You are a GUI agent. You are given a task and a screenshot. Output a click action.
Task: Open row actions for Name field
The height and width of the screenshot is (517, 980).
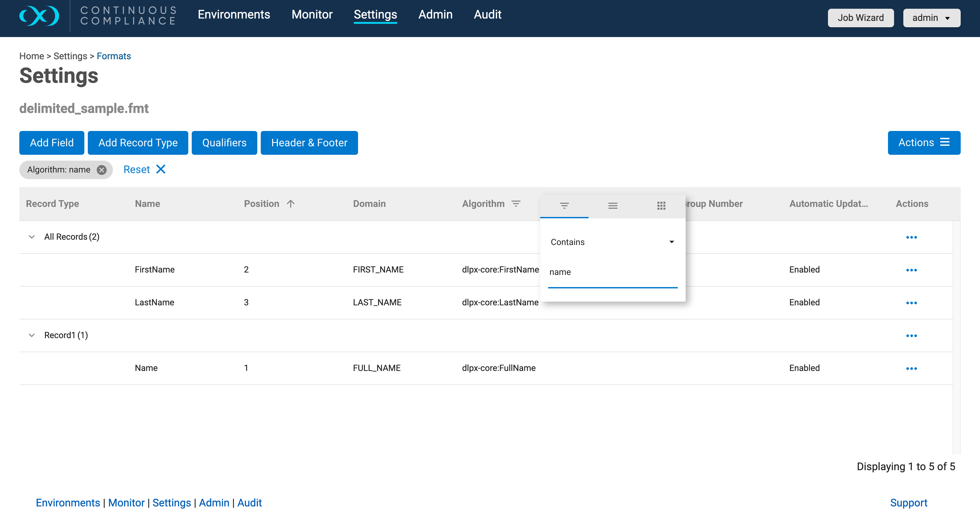912,368
